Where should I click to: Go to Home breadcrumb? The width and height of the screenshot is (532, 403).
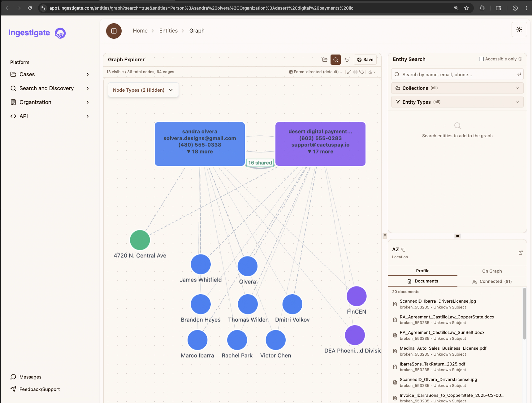coord(140,31)
